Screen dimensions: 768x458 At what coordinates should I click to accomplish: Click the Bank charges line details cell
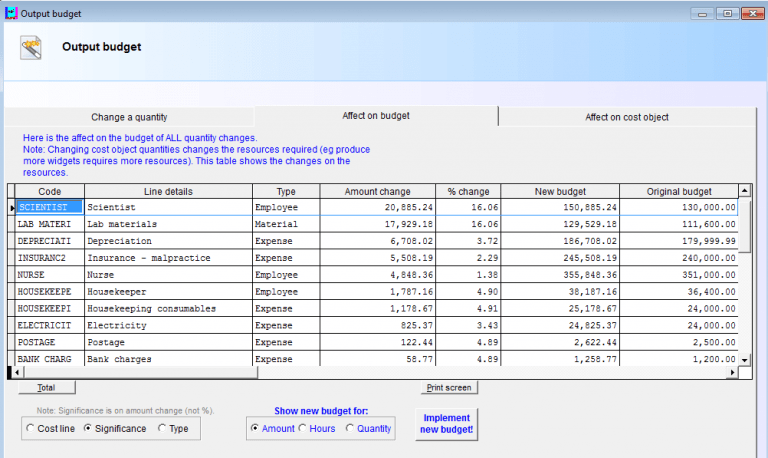tap(168, 359)
